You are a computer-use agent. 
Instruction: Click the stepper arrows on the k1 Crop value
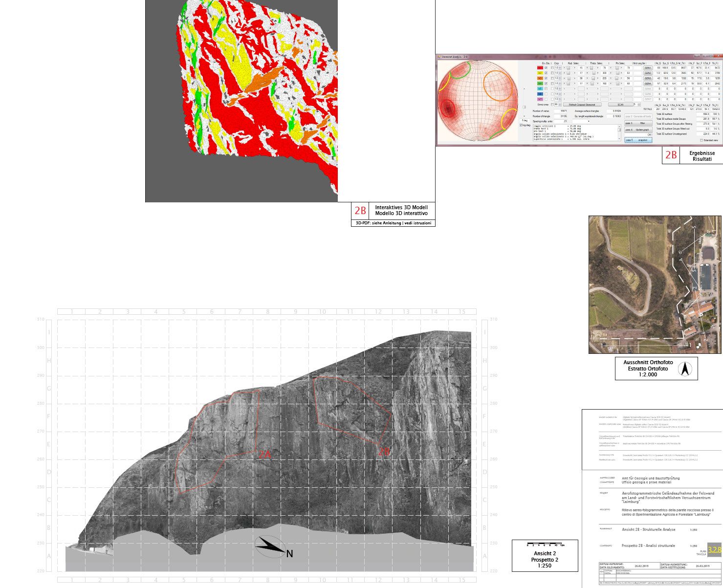point(560,68)
